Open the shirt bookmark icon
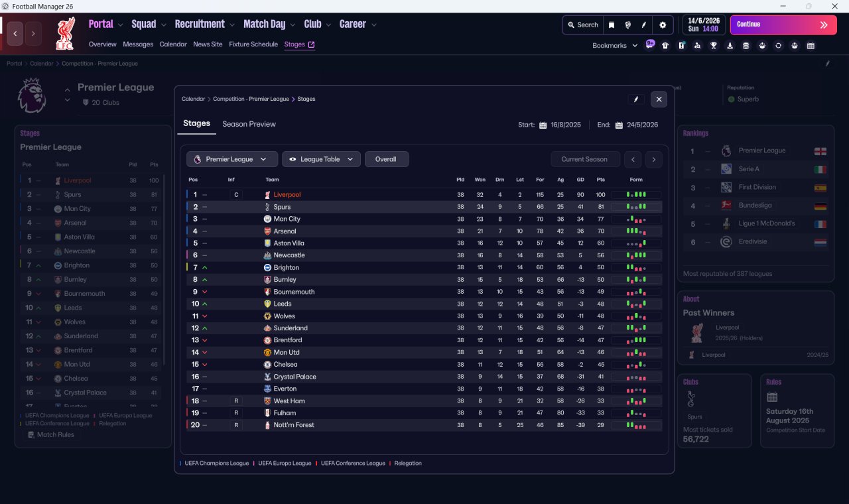Viewport: 849px width, 504px height. point(665,46)
